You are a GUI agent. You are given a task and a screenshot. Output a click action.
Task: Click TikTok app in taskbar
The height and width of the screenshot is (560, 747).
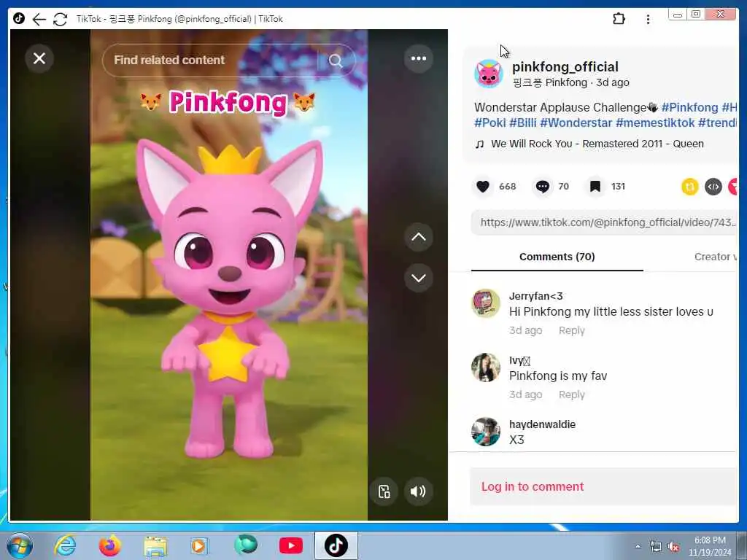[x=336, y=545]
